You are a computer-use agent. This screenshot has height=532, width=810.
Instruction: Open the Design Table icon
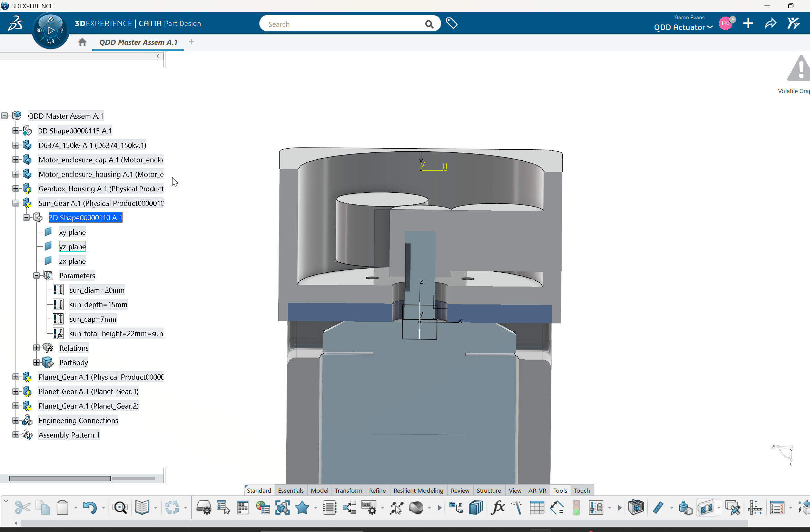(x=537, y=508)
